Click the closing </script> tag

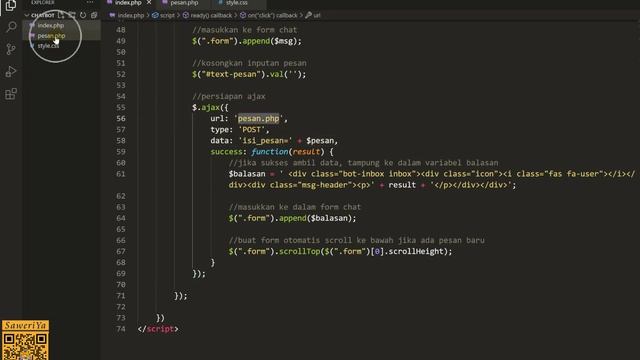click(158, 329)
